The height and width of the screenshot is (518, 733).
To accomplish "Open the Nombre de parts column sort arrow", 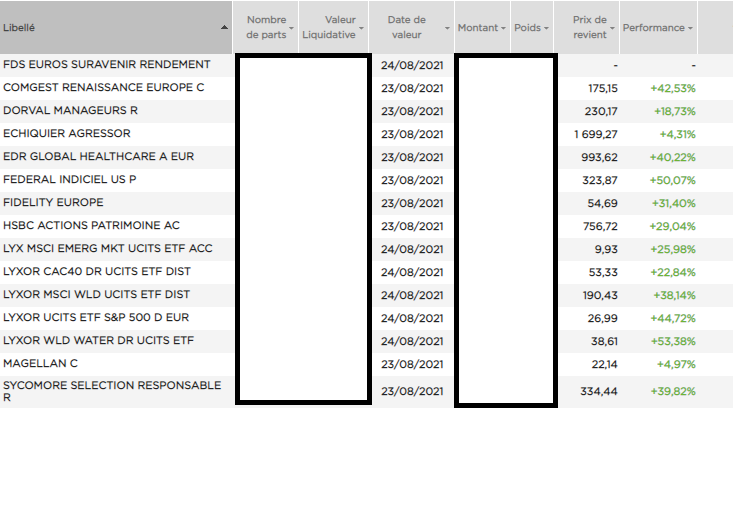I will 291,28.
